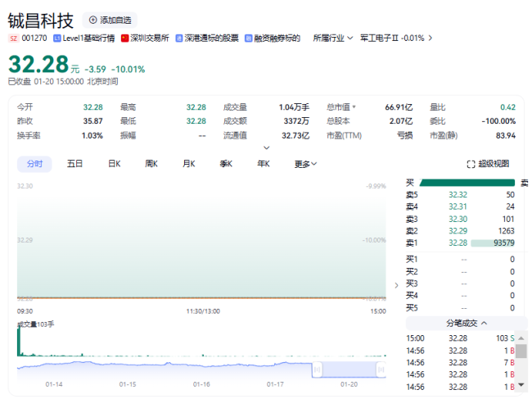Click the 总市值 value 66.91亿
The image size is (532, 399).
pos(399,107)
